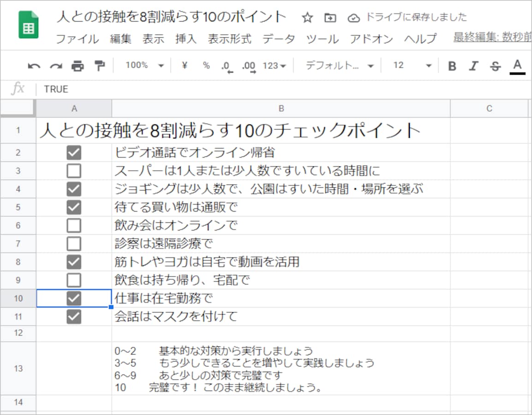Screen dimensions: 532x415
Task: Check the 診察は遠隔診療で checkbox
Action: [74, 243]
